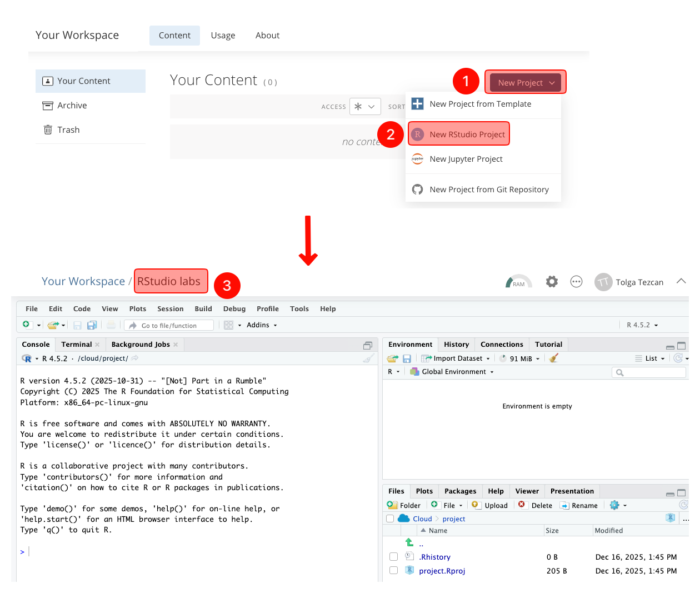This screenshot has height=593, width=700.
Task: Click view current directory arrow in console
Action: click(x=135, y=358)
